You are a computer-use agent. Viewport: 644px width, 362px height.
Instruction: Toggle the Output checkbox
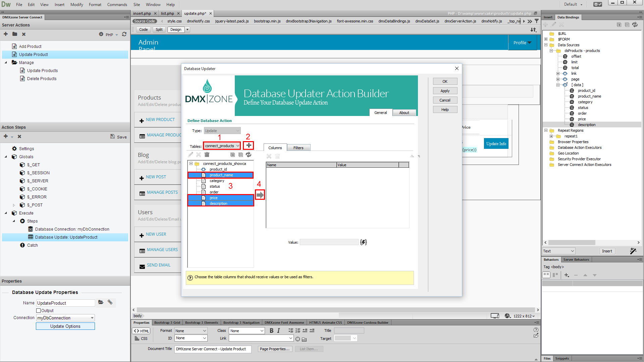(38, 311)
